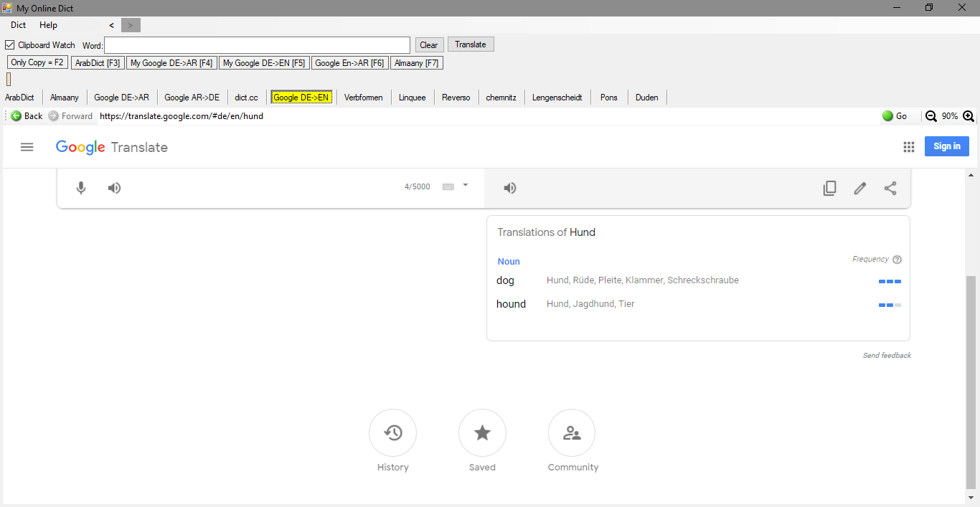Switch to the Lengenscheidt tab
980x507 pixels.
point(557,98)
